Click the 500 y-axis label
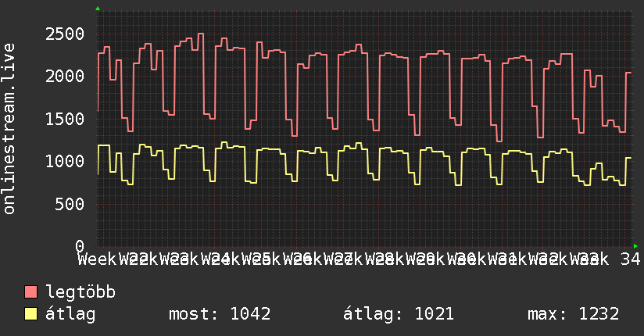 tap(70, 204)
